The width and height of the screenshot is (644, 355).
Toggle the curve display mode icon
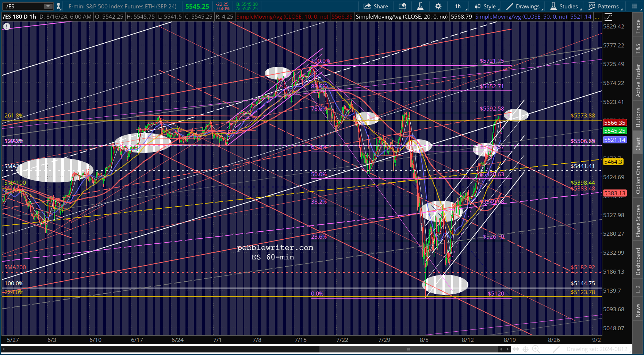click(x=608, y=17)
